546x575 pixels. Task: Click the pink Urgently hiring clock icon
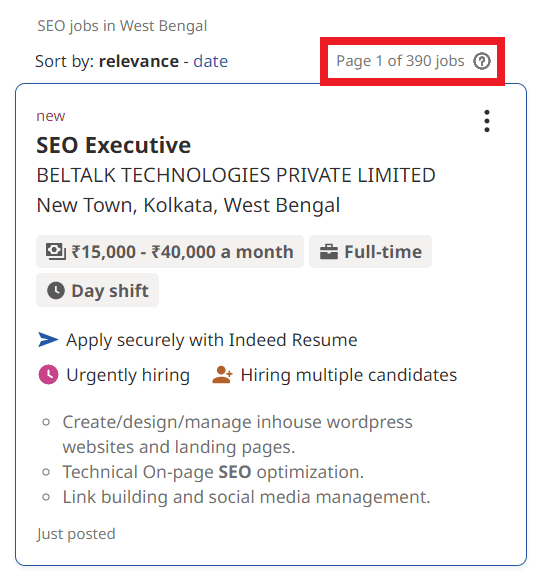(x=48, y=374)
